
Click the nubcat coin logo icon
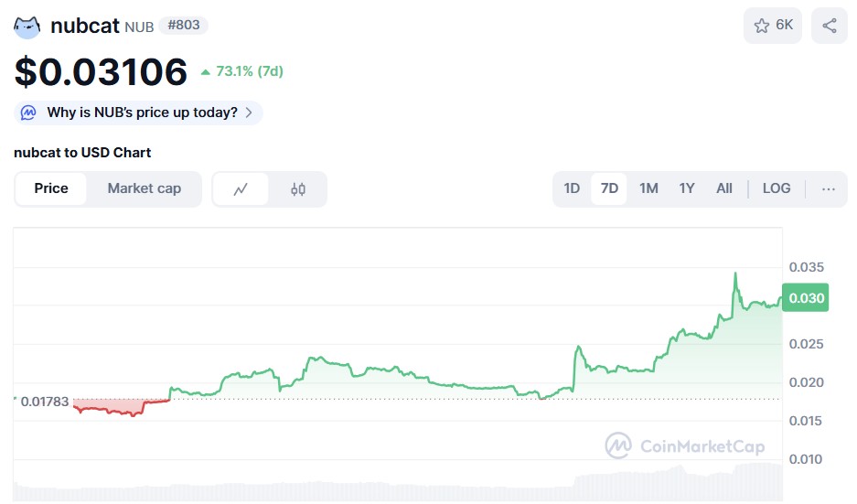pyautogui.click(x=27, y=26)
